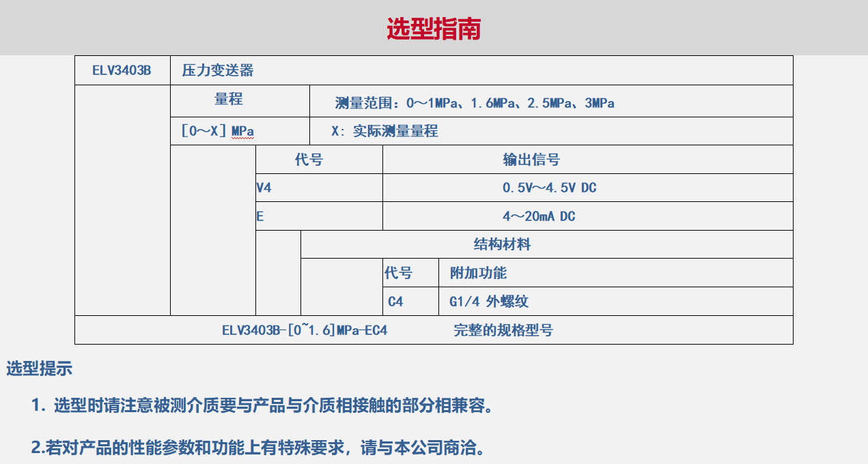The width and height of the screenshot is (868, 464).
Task: Click the 0.5V～4.5V DC output cell
Action: click(549, 188)
